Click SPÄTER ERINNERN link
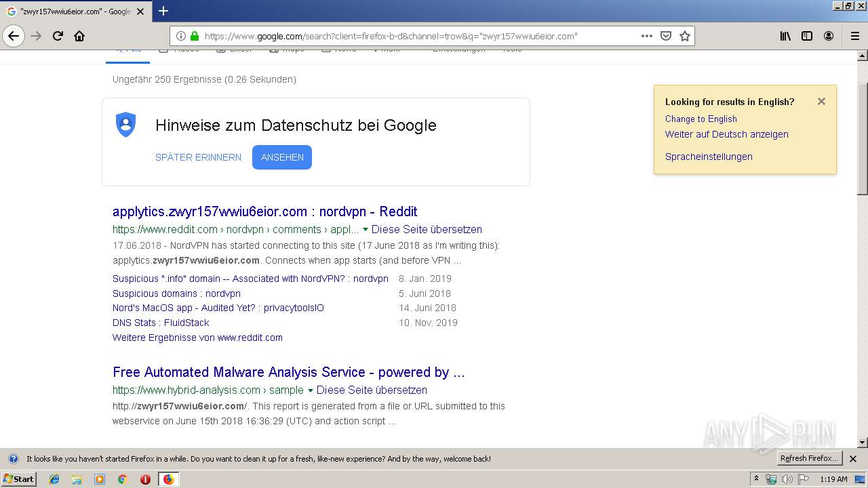This screenshot has width=868, height=488. tap(198, 157)
